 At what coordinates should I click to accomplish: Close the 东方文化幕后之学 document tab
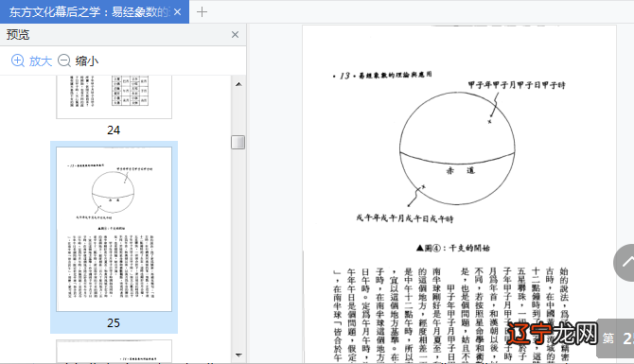pyautogui.click(x=177, y=12)
